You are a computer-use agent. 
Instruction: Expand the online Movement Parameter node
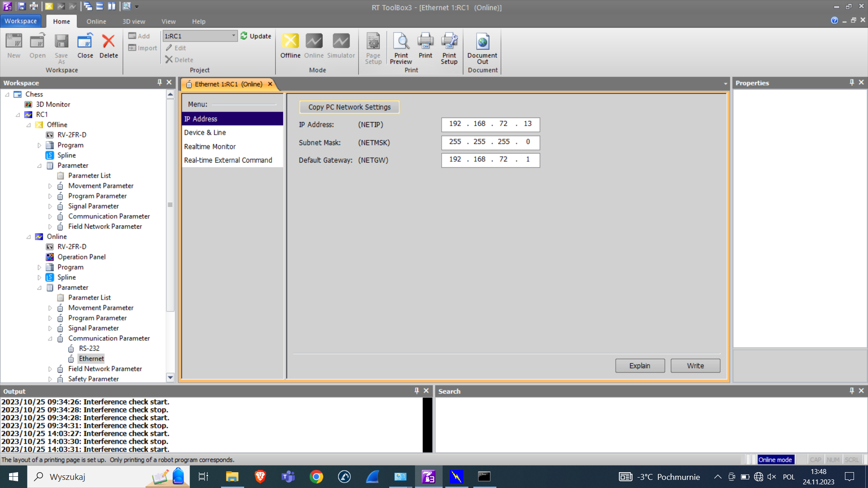click(50, 308)
